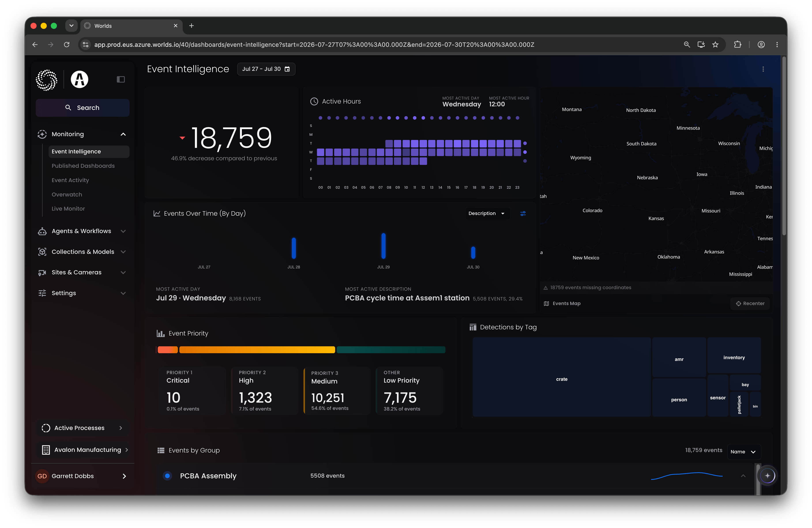Image resolution: width=812 pixels, height=528 pixels.
Task: Click the Active Processes spinner icon
Action: [x=46, y=428]
